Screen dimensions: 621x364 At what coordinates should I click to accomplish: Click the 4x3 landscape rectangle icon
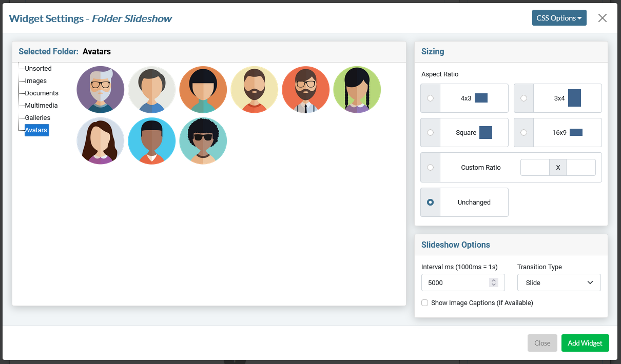point(481,98)
